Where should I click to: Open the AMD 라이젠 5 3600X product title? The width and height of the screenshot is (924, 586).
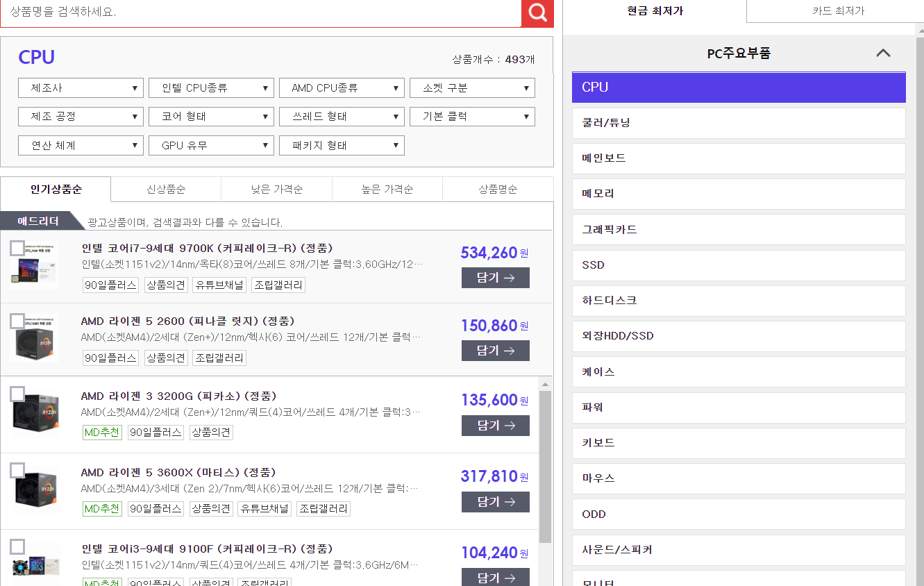coord(178,472)
